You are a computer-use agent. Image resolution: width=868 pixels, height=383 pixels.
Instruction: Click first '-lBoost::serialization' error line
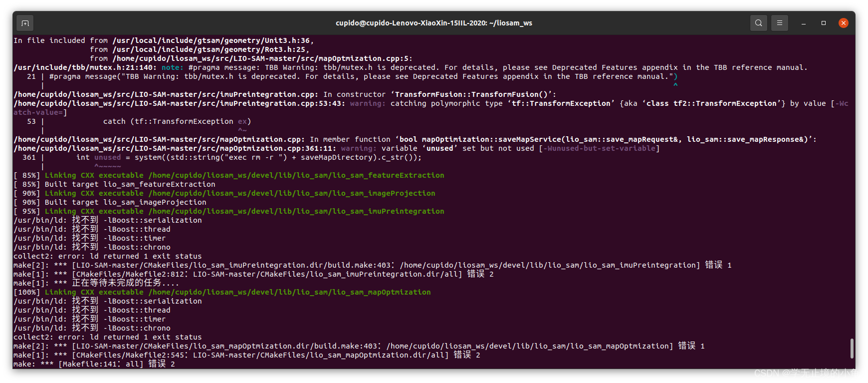[x=108, y=220]
